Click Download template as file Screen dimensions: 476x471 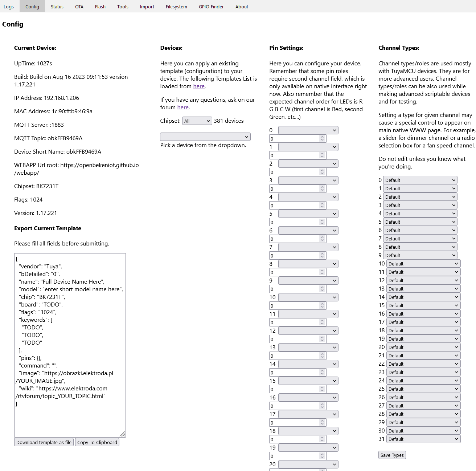[x=44, y=442]
